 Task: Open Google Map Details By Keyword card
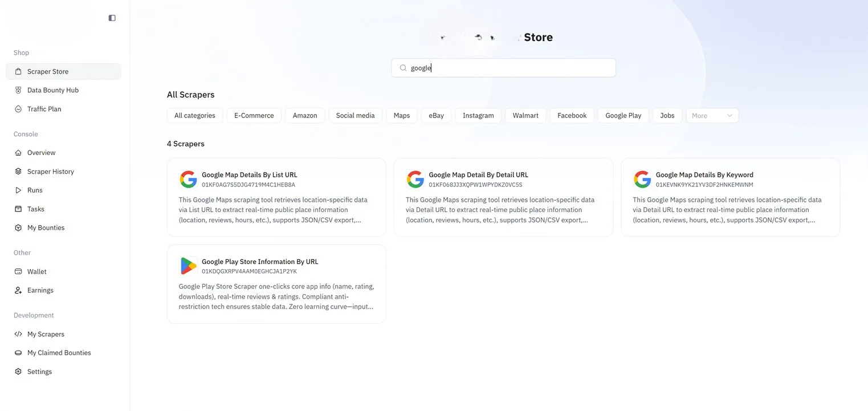pyautogui.click(x=704, y=175)
